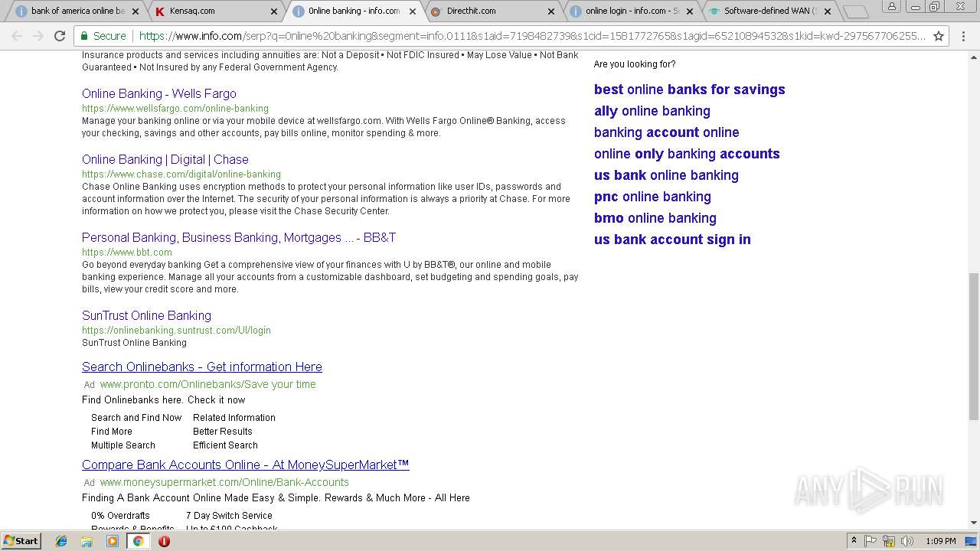This screenshot has height=551, width=980.
Task: Open Windows Explorer folder icon in taskbar
Action: tap(87, 541)
